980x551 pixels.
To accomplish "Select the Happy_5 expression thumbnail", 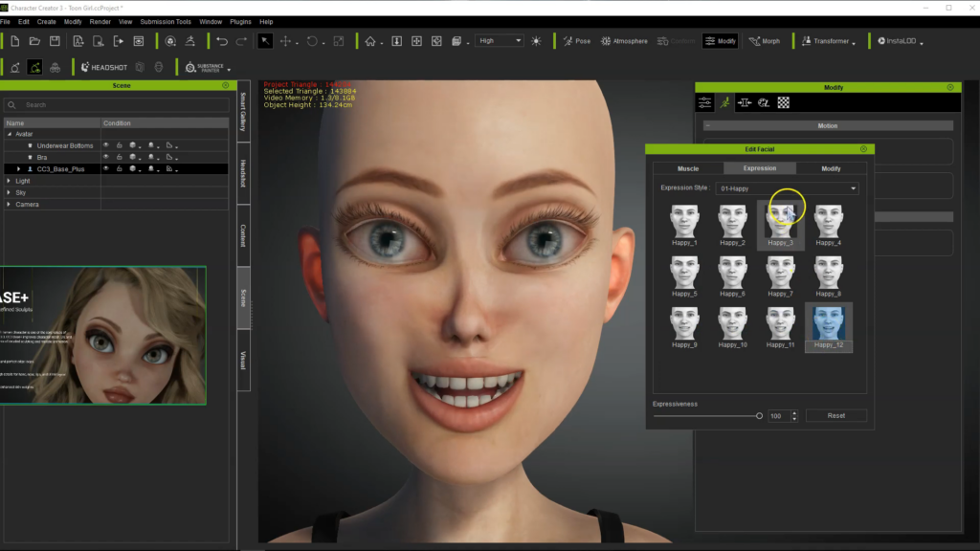I will (684, 276).
